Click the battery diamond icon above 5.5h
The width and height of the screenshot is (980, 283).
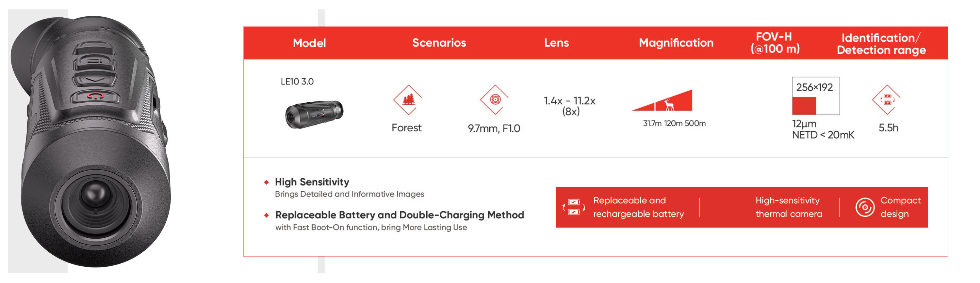click(887, 100)
